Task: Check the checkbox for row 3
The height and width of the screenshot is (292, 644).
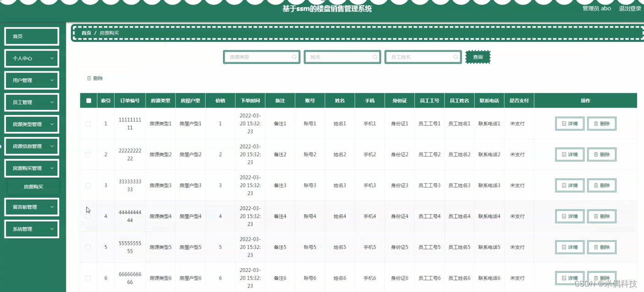Action: click(x=88, y=186)
